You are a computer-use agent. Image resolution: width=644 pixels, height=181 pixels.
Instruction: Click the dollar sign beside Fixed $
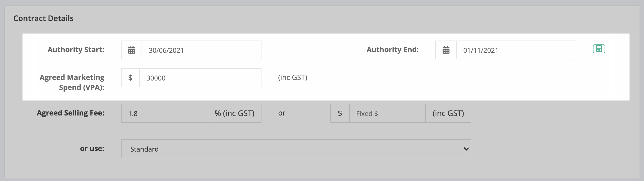(x=340, y=113)
